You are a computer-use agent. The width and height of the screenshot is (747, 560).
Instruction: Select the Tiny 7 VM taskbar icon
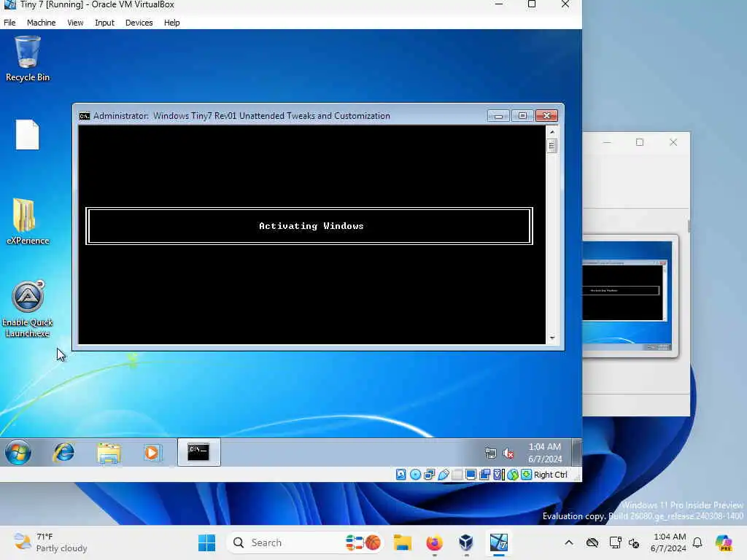499,542
